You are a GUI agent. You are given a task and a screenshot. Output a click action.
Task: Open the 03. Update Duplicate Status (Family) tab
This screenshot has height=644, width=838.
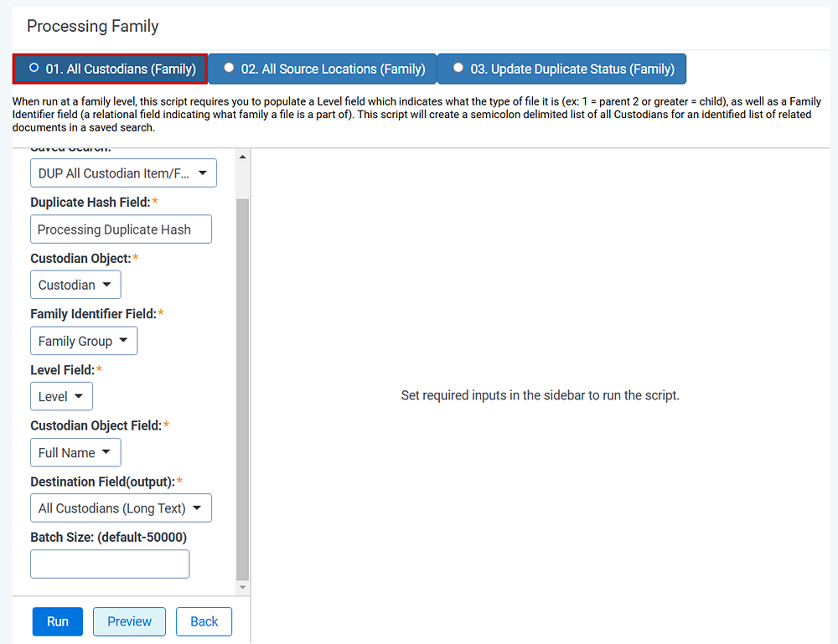(x=561, y=69)
